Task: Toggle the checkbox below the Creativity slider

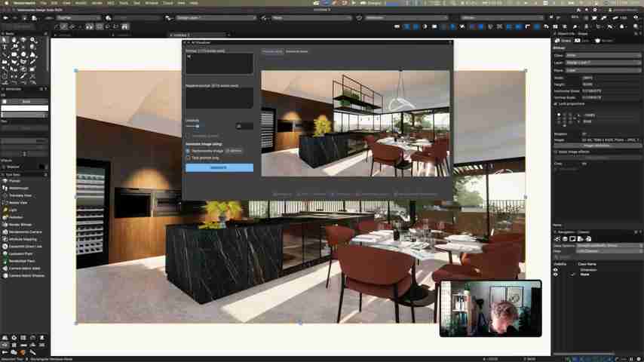Action: [x=189, y=136]
